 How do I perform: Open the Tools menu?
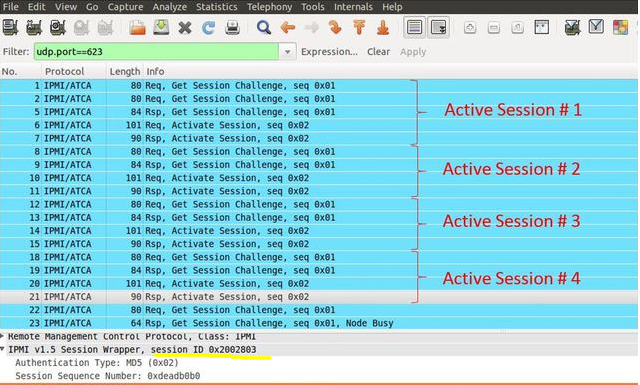point(313,7)
